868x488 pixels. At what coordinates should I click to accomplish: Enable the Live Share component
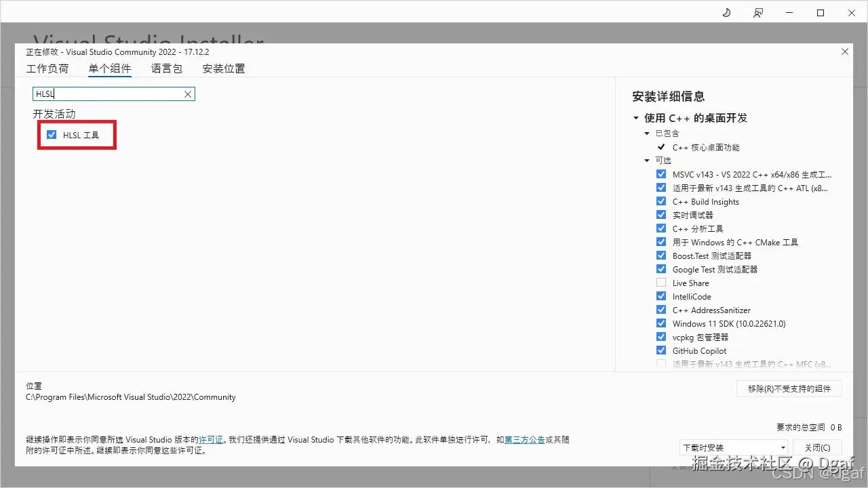pyautogui.click(x=661, y=283)
